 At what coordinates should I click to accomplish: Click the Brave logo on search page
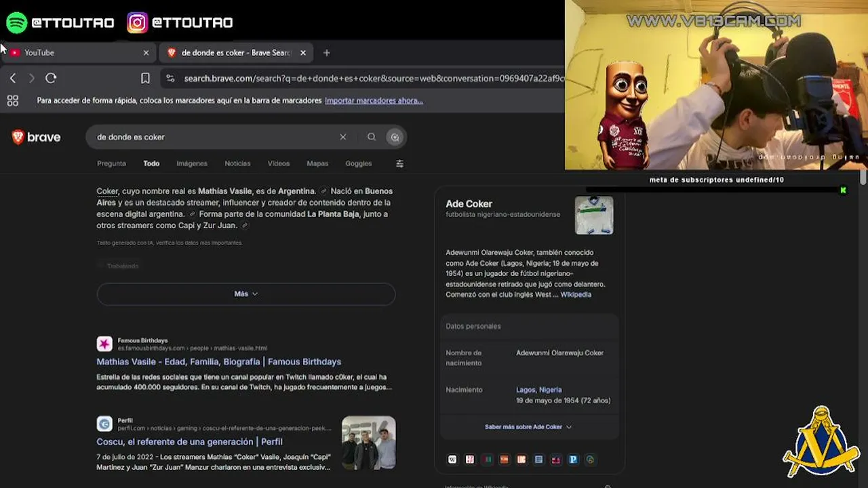click(36, 137)
